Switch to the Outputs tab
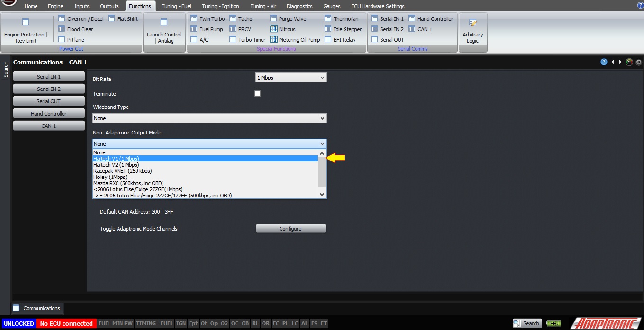 (109, 6)
